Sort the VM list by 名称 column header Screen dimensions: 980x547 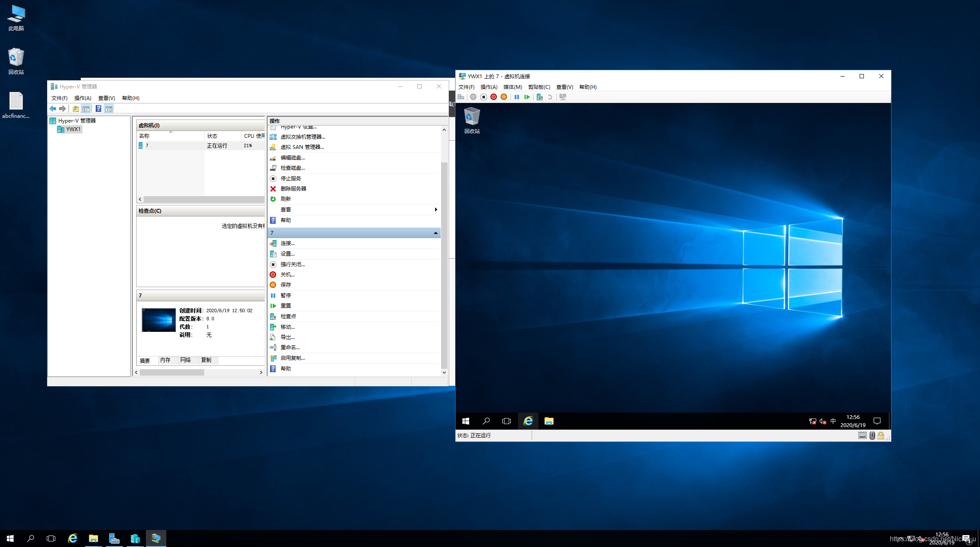[145, 136]
